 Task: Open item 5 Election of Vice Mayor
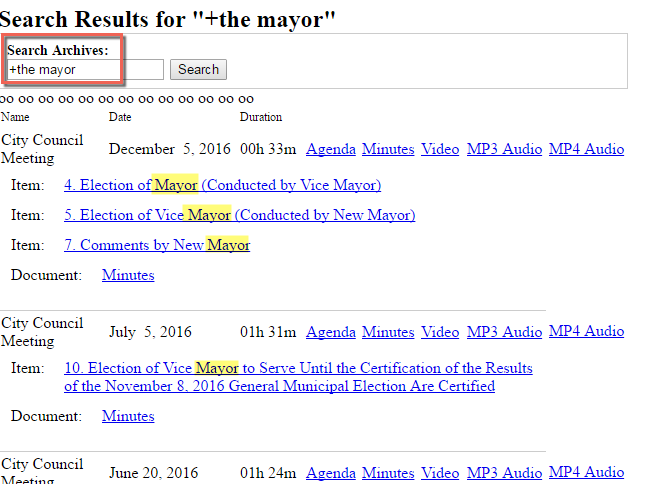[x=239, y=215]
